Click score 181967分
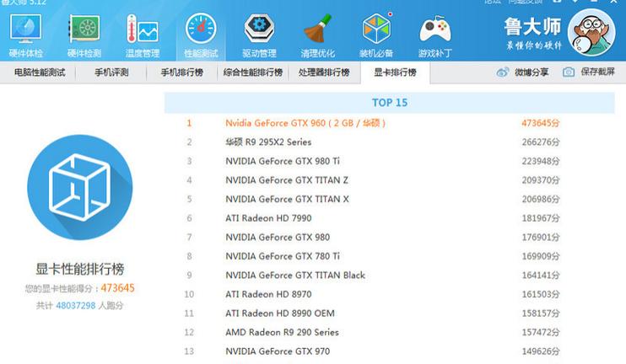Image resolution: width=626 pixels, height=364 pixels. (x=541, y=218)
